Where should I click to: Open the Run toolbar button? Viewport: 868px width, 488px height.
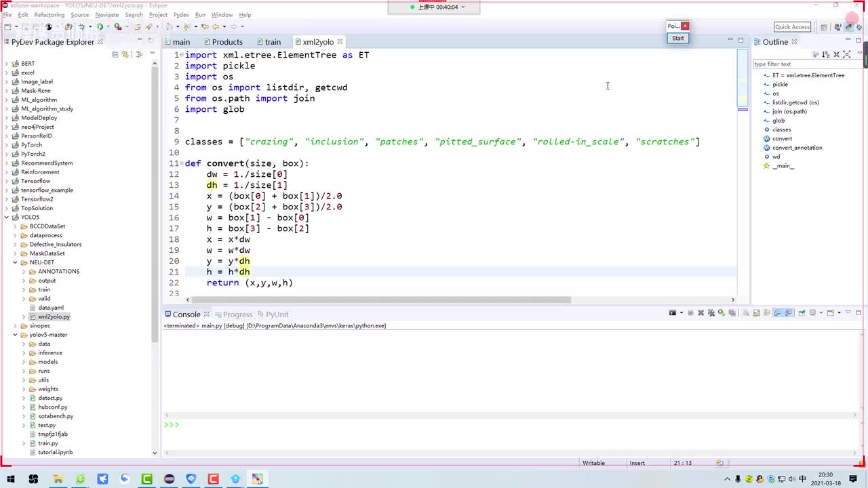pos(100,27)
